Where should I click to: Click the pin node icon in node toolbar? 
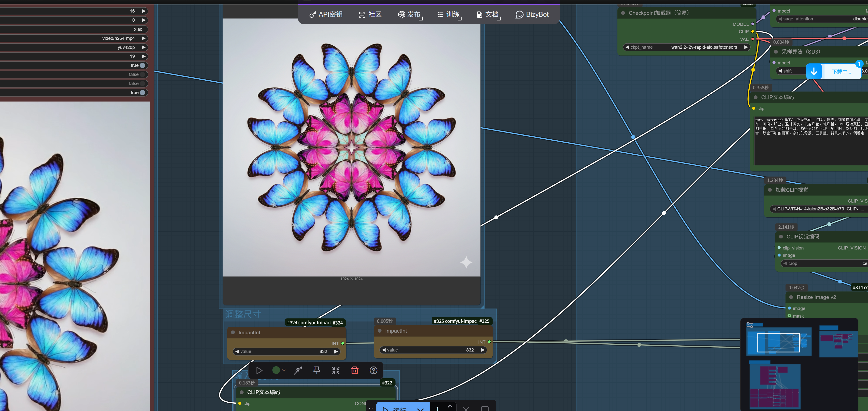[x=316, y=370]
